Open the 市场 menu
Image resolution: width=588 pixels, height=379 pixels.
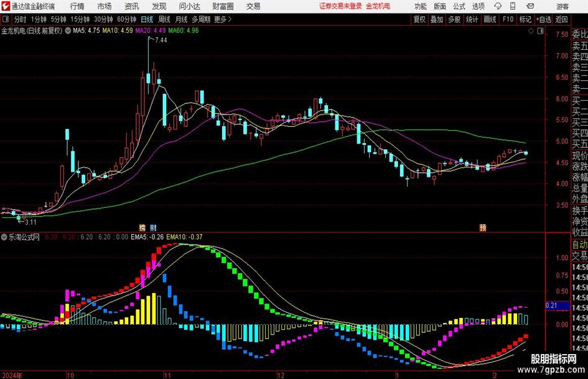[105, 6]
